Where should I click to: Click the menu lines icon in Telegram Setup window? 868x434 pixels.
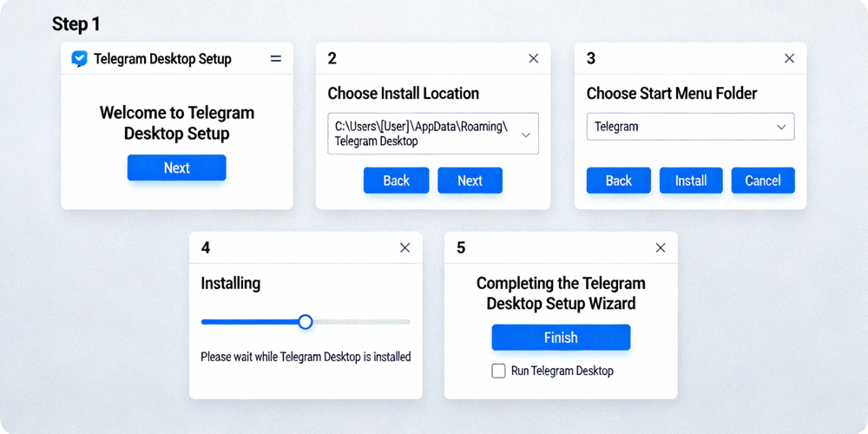click(x=276, y=59)
